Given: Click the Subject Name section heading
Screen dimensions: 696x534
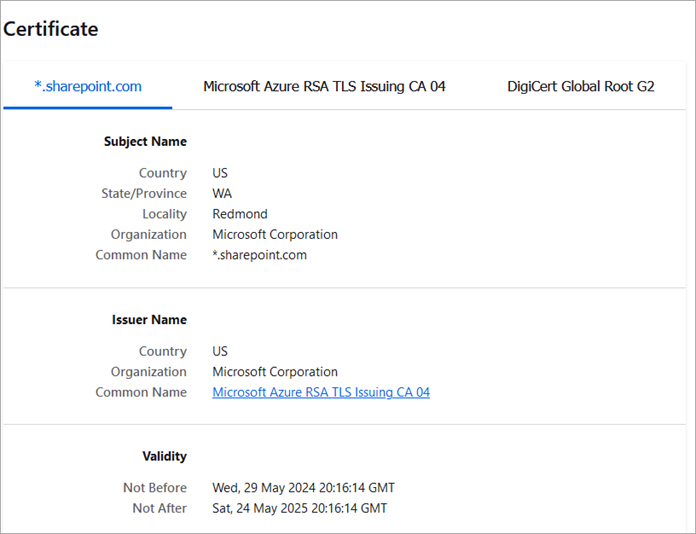Looking at the screenshot, I should 145,142.
